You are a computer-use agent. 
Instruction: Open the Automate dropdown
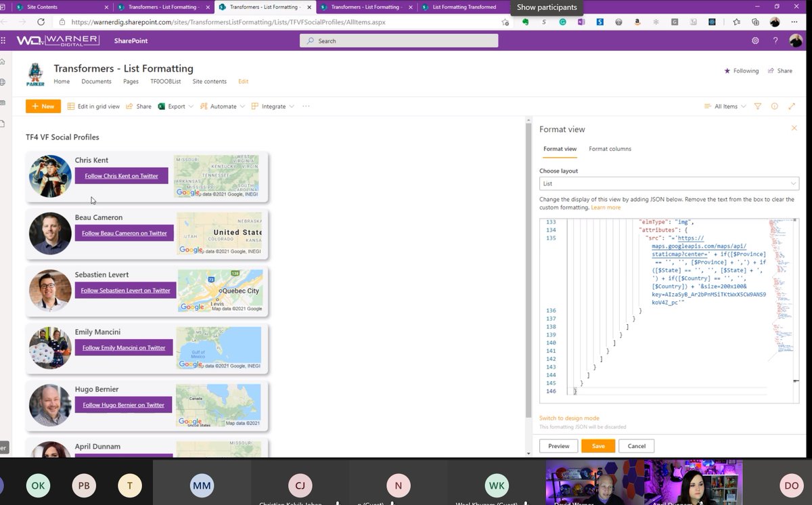point(222,106)
